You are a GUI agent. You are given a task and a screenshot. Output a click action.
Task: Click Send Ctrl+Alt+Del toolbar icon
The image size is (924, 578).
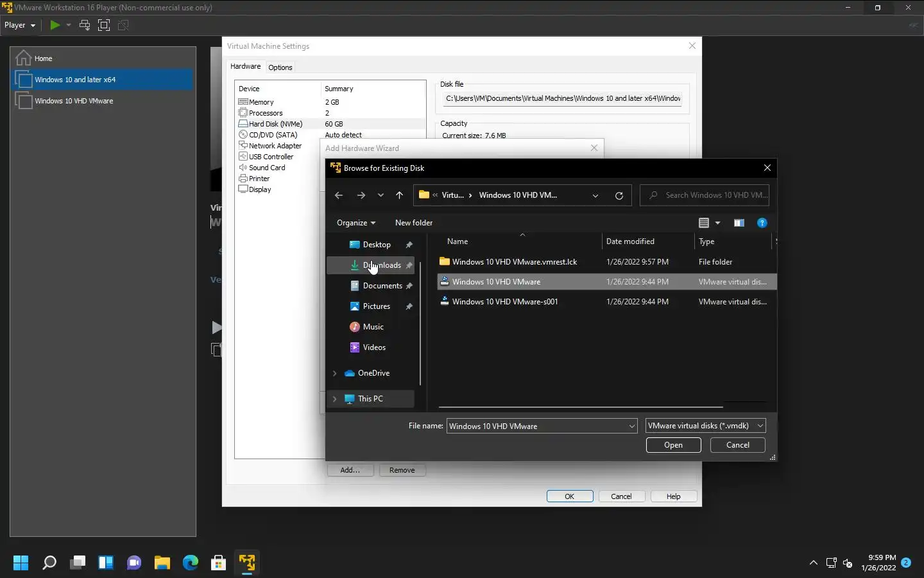pyautogui.click(x=84, y=25)
